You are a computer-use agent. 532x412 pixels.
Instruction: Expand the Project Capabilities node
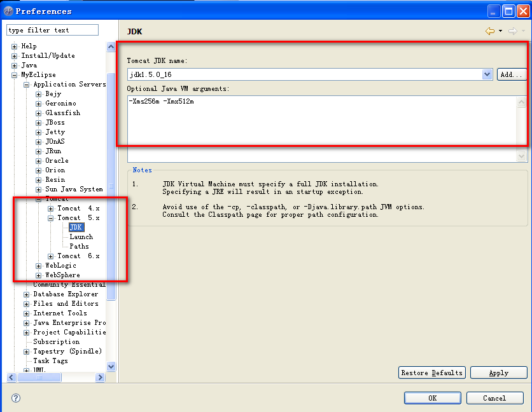pyautogui.click(x=27, y=333)
